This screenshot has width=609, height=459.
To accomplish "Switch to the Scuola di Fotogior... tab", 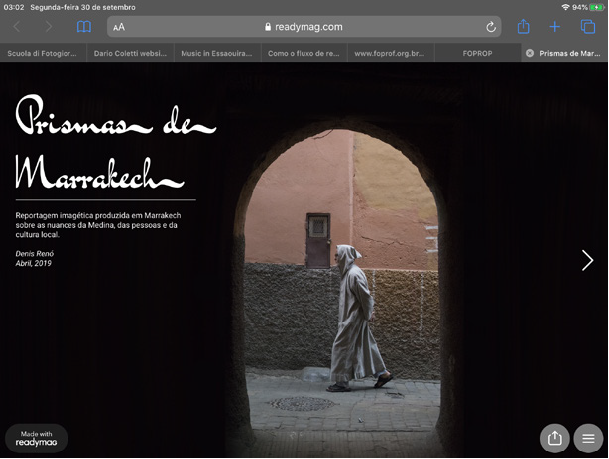I will point(43,53).
